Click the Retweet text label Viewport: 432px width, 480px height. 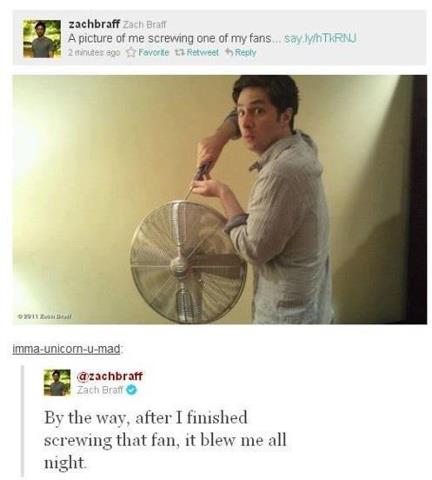pos(203,52)
